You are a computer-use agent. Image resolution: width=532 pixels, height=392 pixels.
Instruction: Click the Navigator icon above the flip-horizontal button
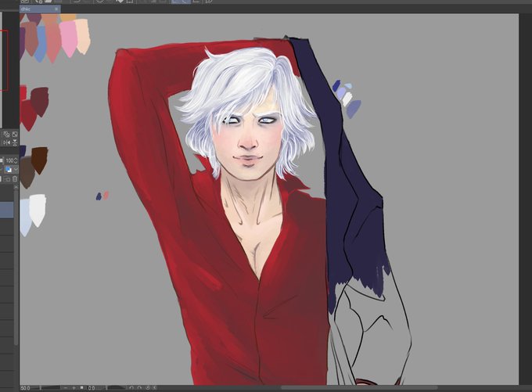click(x=7, y=134)
